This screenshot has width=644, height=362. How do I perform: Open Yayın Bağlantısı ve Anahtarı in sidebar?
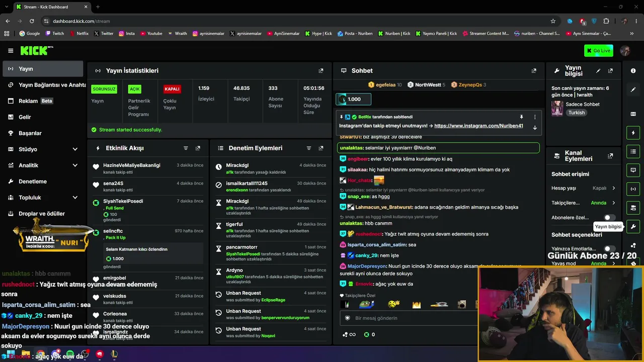(43, 85)
